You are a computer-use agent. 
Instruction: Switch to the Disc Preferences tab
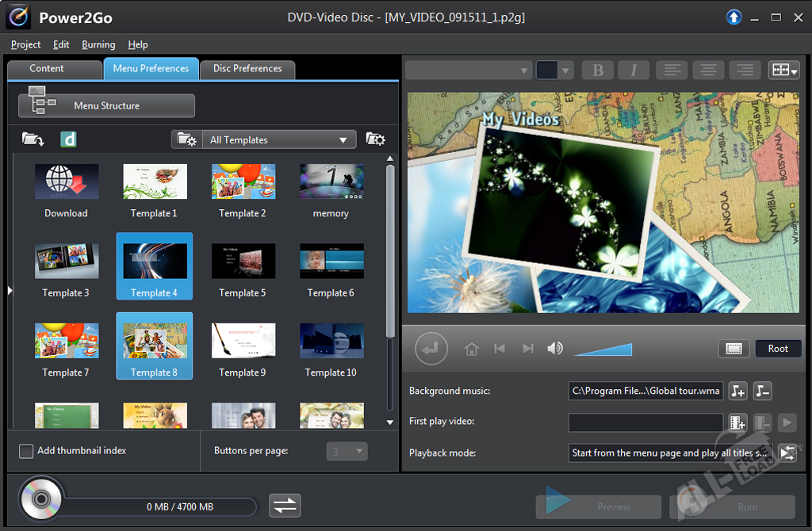(247, 69)
